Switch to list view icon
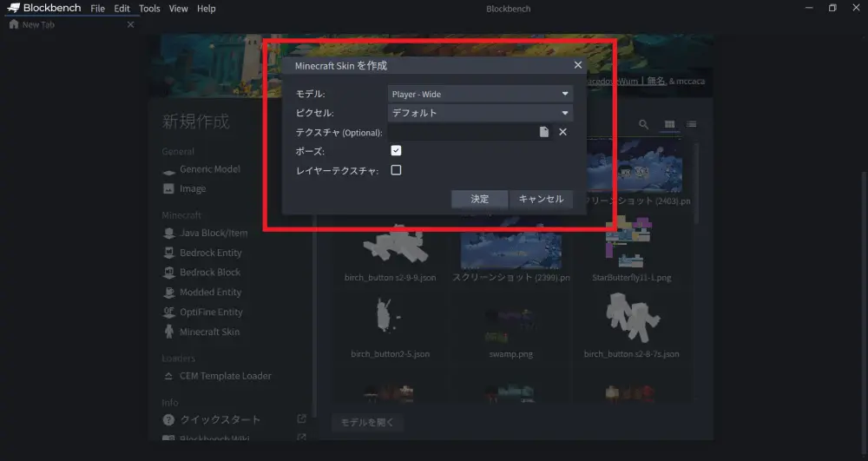The height and width of the screenshot is (461, 868). coord(691,124)
